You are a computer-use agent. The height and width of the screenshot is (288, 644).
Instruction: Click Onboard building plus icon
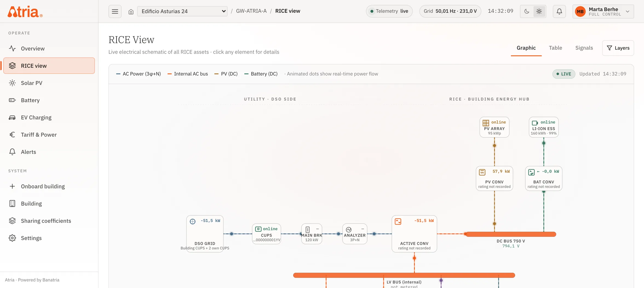point(12,186)
